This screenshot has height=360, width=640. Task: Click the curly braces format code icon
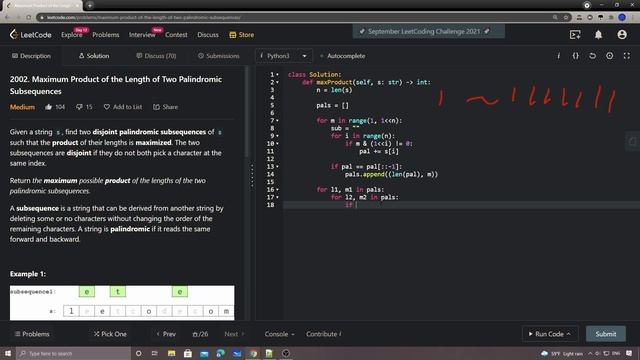[x=576, y=56]
